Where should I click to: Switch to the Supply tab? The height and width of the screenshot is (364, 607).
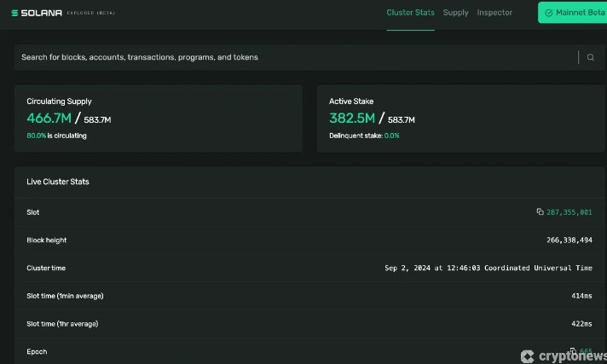point(455,13)
